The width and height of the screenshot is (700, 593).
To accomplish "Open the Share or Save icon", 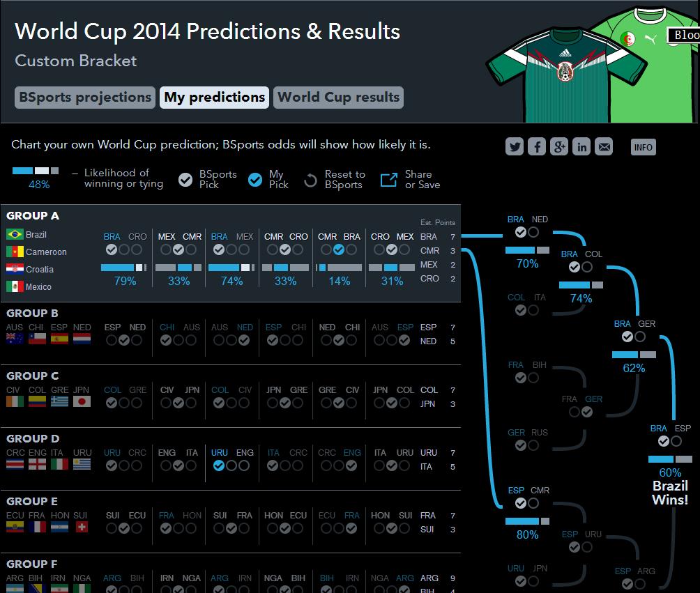I will [x=388, y=180].
